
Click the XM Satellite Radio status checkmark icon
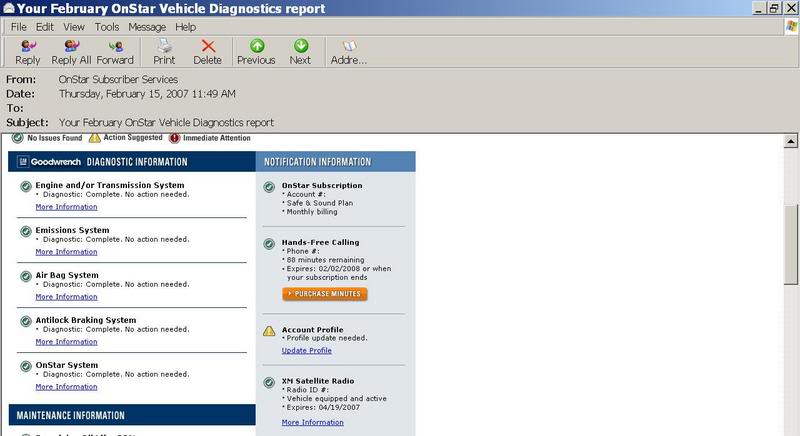click(x=269, y=382)
